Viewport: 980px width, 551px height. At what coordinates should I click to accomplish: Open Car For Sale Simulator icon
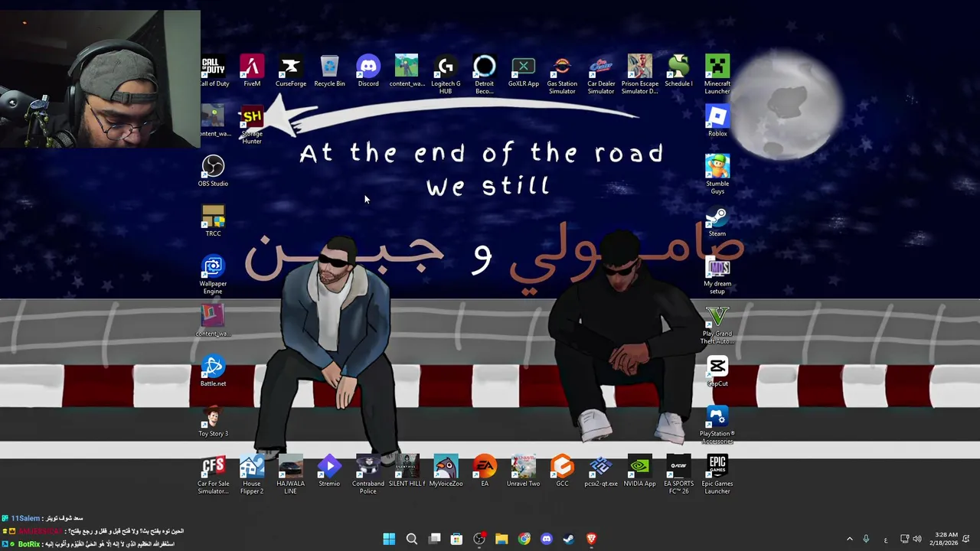click(213, 474)
